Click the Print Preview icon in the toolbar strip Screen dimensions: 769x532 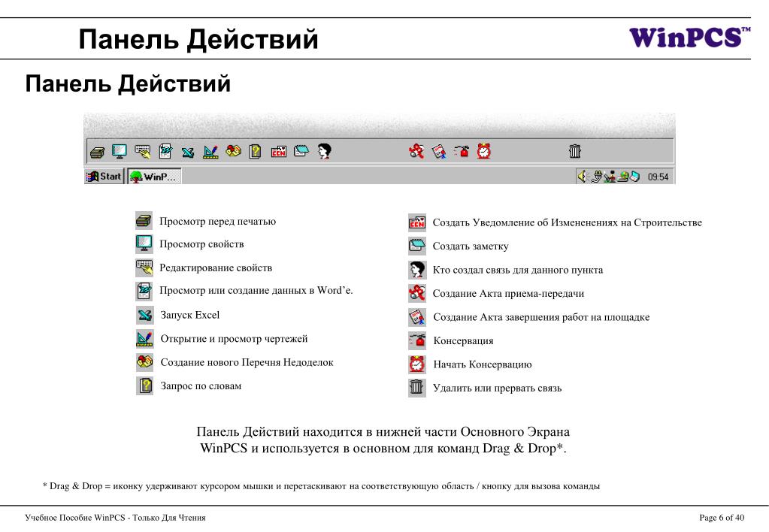click(x=97, y=153)
